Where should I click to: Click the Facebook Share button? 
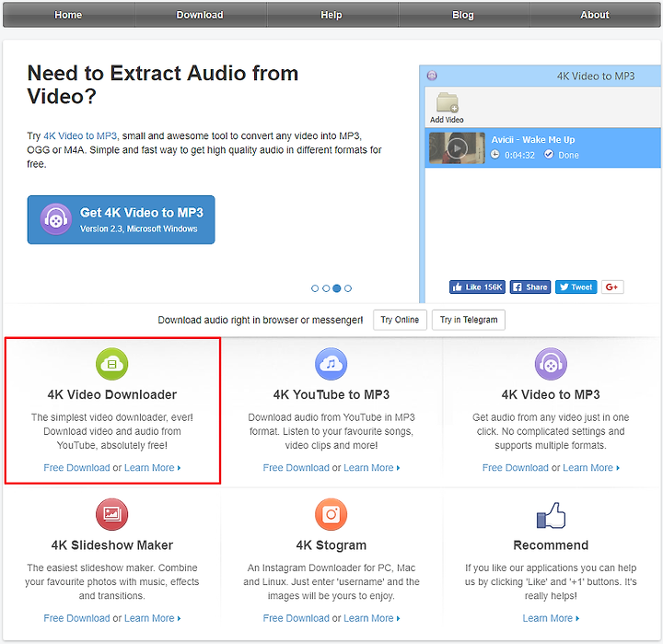coord(530,287)
